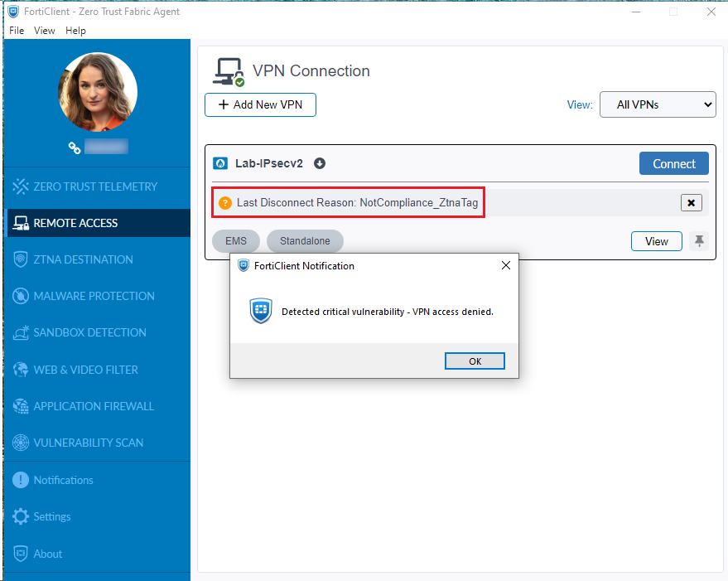Open ZTNA Destination from the sidebar
Viewport: 728px width, 581px height.
pyautogui.click(x=99, y=259)
